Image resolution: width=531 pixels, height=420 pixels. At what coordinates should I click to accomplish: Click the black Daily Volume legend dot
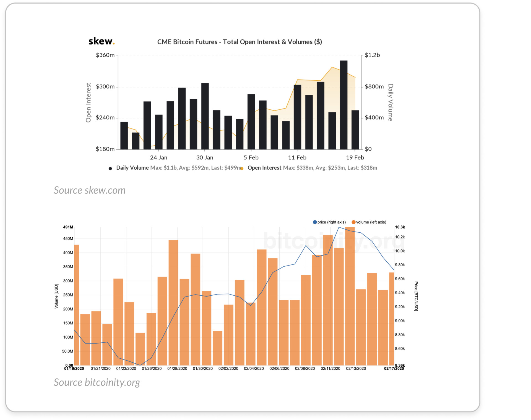pyautogui.click(x=110, y=169)
